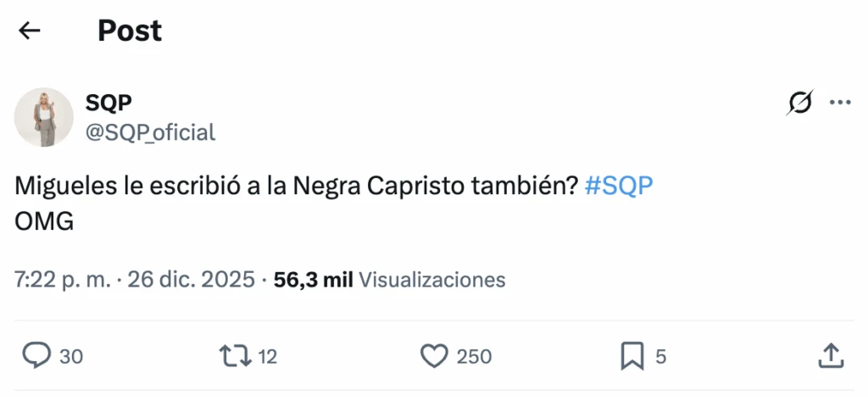The height and width of the screenshot is (396, 868).
Task: Like the post with the heart icon
Action: point(434,357)
